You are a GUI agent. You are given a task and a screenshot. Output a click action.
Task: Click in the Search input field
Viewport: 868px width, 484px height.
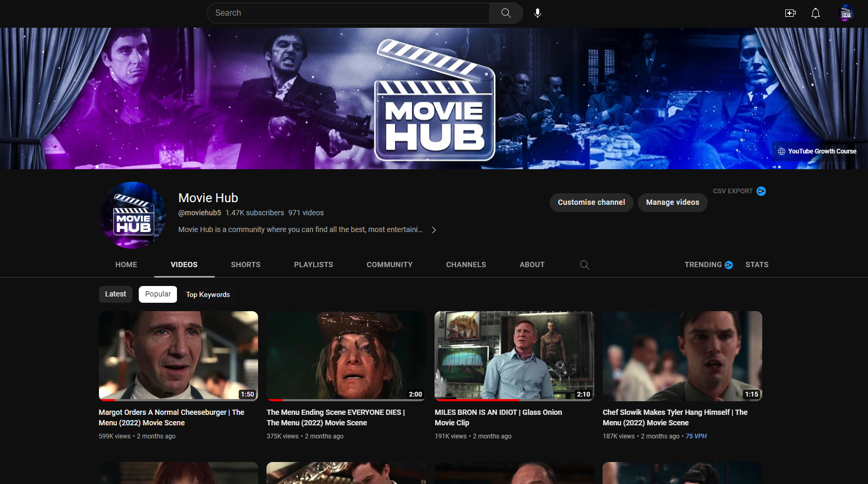(x=348, y=13)
